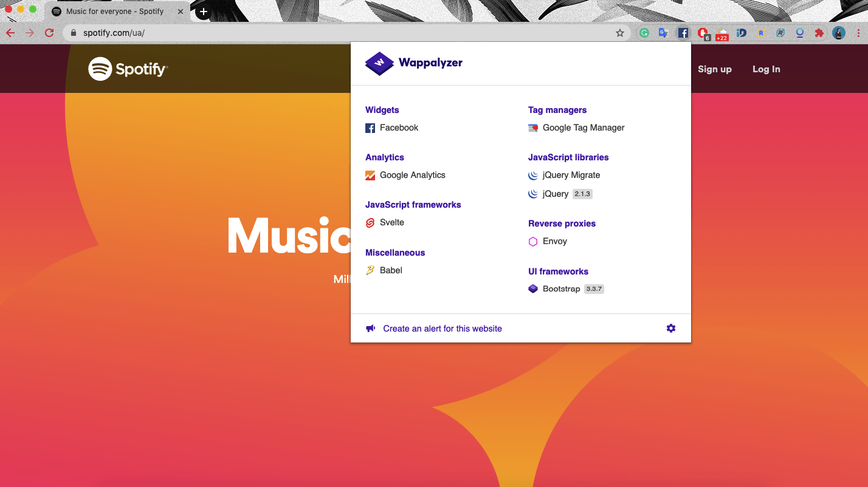This screenshot has height=487, width=868.
Task: Open the blue ring extension icon
Action: (799, 33)
